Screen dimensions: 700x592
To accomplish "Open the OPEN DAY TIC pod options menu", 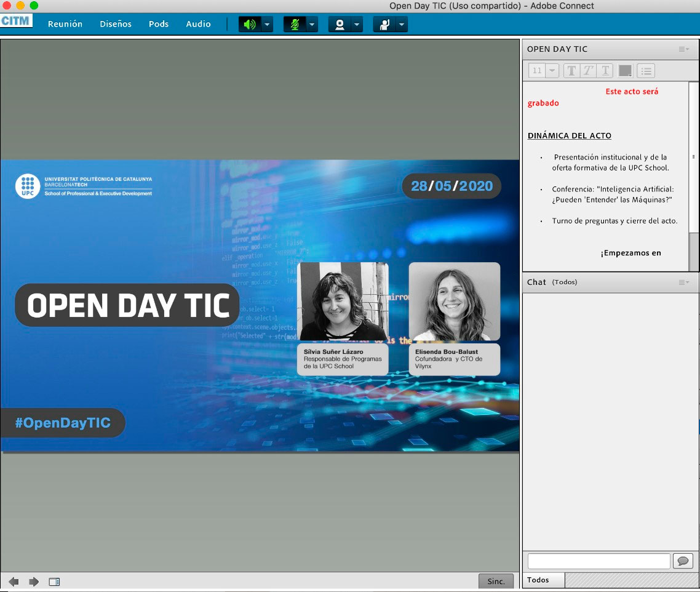I will point(684,49).
